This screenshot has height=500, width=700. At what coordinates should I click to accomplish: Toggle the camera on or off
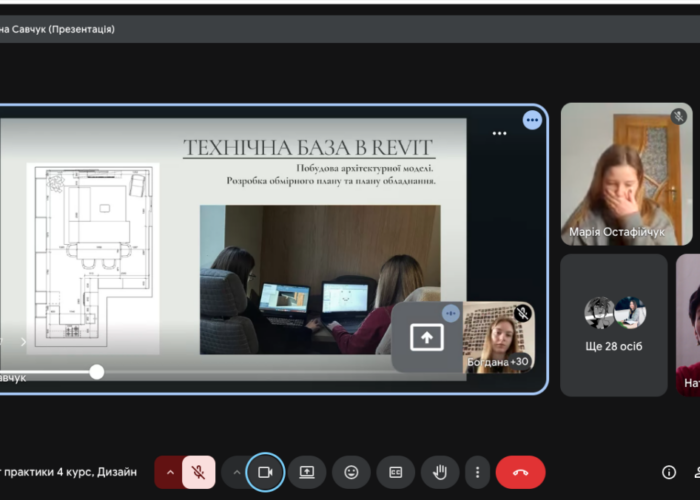pyautogui.click(x=265, y=472)
